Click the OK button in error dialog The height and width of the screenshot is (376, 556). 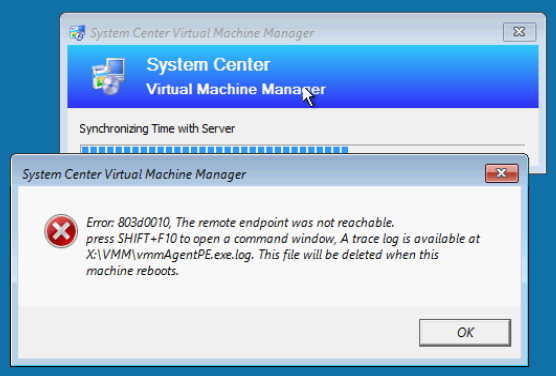click(x=465, y=332)
